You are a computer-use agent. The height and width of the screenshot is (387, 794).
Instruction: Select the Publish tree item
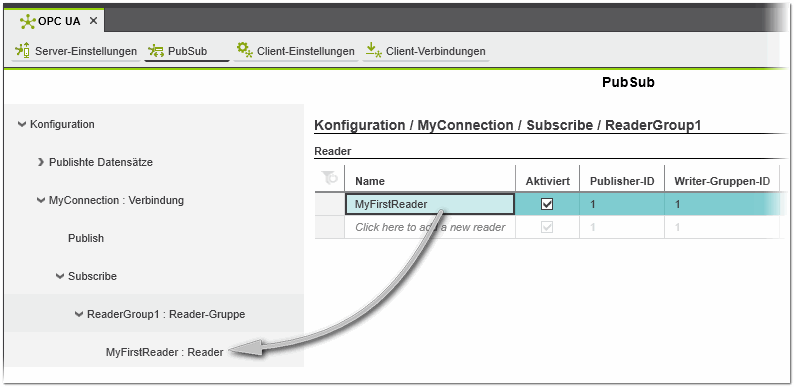pyautogui.click(x=86, y=239)
